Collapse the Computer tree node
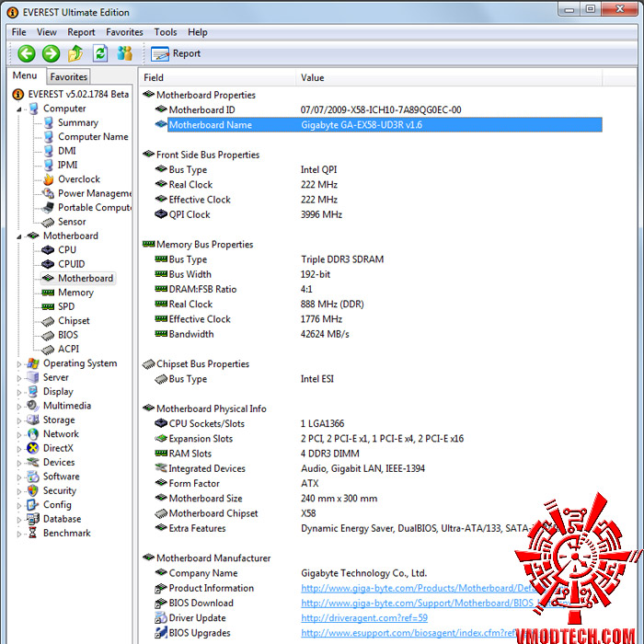Screen dimensions: 644x644 pyautogui.click(x=19, y=109)
